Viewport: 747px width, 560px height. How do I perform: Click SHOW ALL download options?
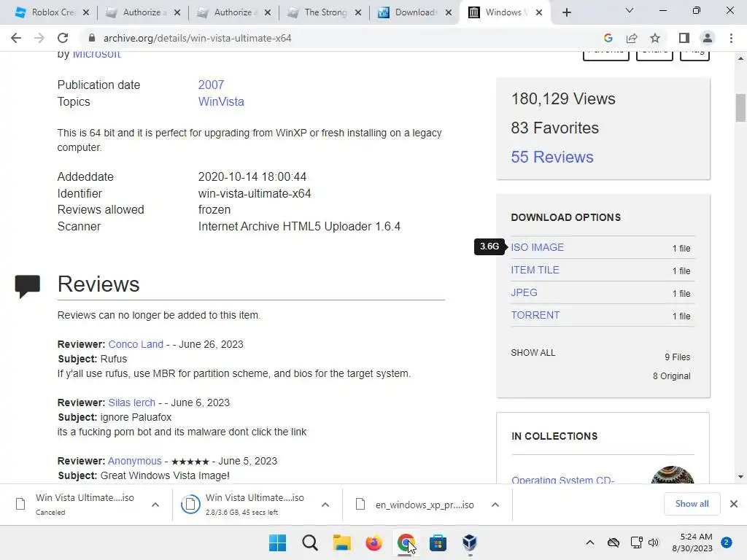pyautogui.click(x=533, y=353)
